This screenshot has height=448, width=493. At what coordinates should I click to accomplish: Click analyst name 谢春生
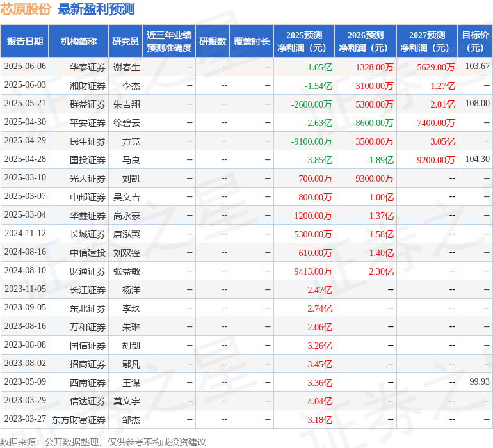pyautogui.click(x=127, y=67)
